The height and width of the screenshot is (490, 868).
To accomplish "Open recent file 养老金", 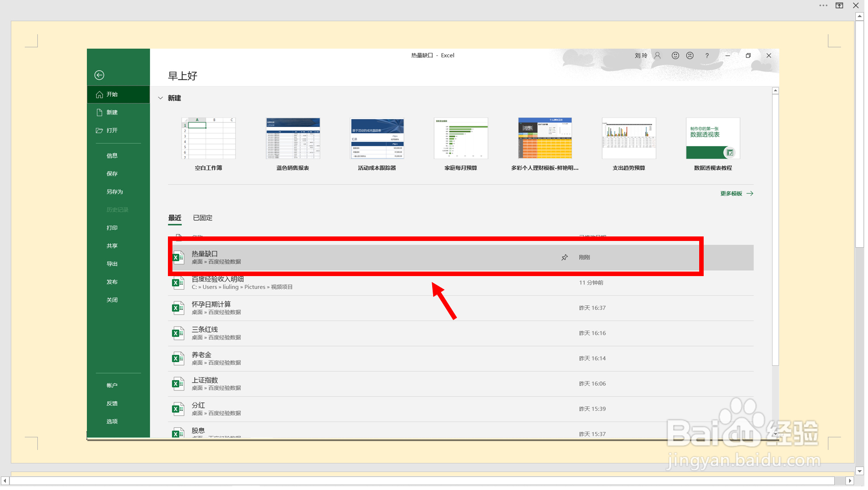I will click(461, 358).
